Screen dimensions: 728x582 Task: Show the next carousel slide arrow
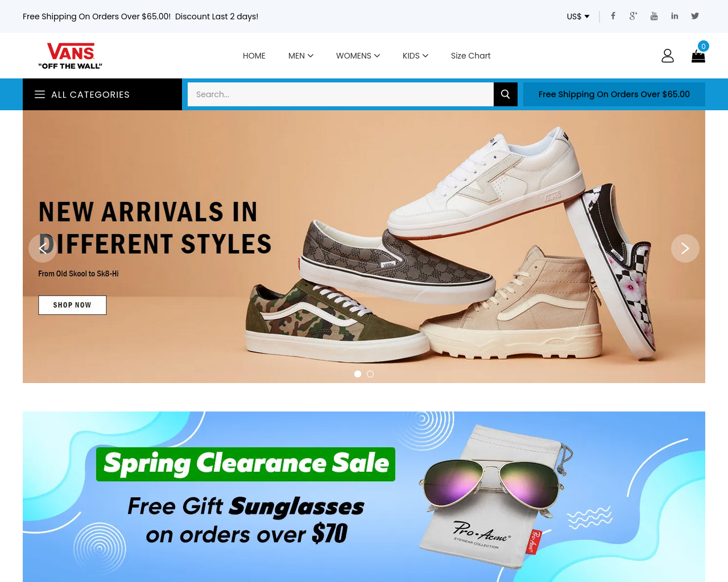tap(685, 248)
